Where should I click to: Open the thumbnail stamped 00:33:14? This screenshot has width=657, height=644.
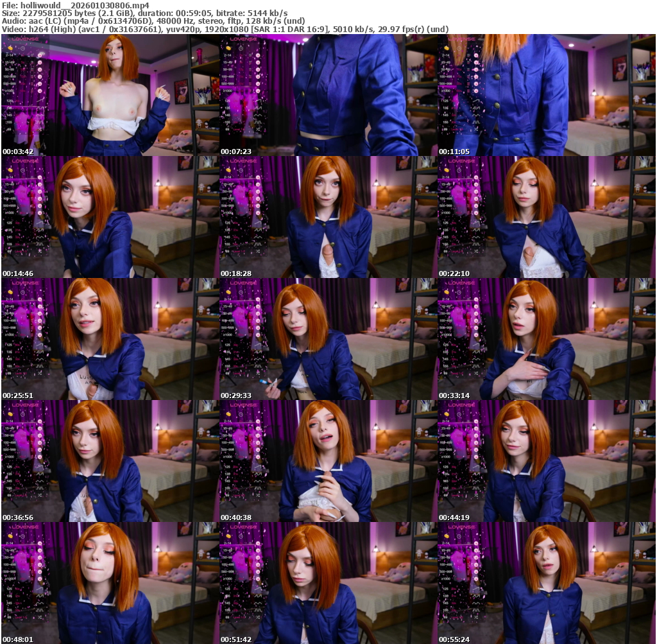547,339
